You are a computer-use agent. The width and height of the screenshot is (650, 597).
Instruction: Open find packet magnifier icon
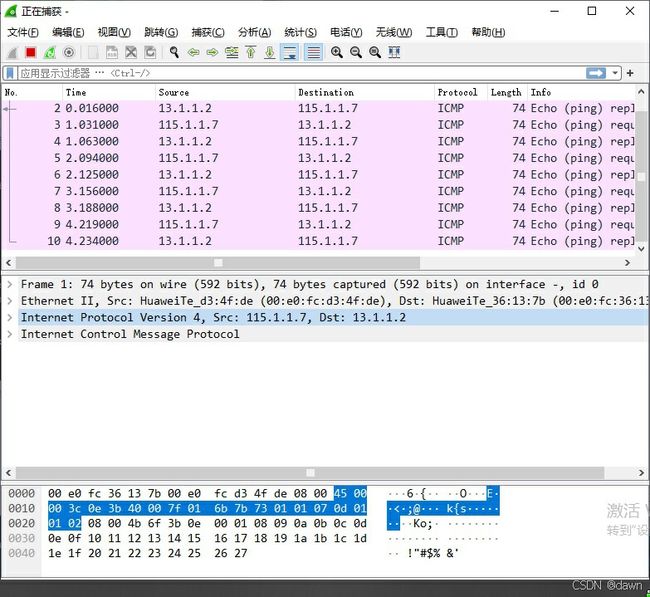[x=175, y=53]
